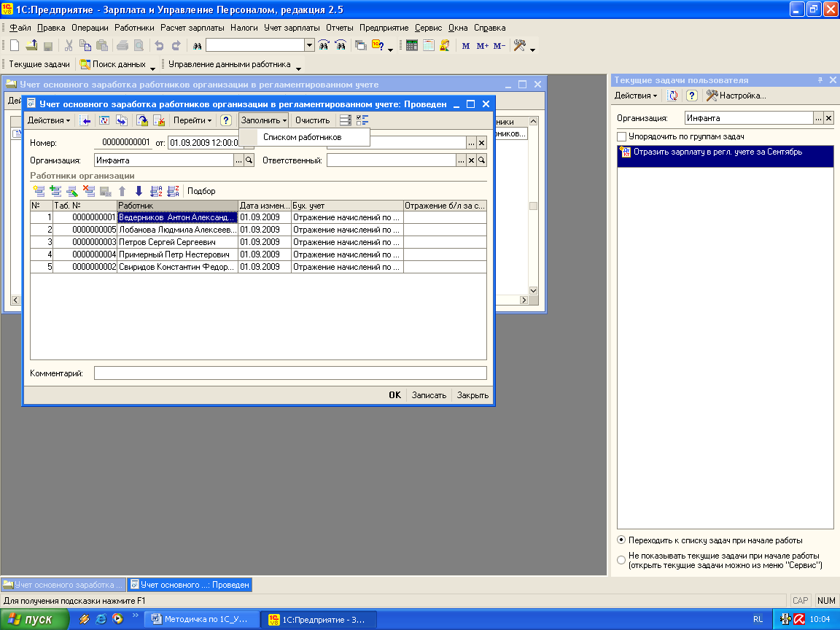Image resolution: width=840 pixels, height=630 pixels.
Task: Click the binoculars Find icon beside search box
Action: (x=197, y=46)
